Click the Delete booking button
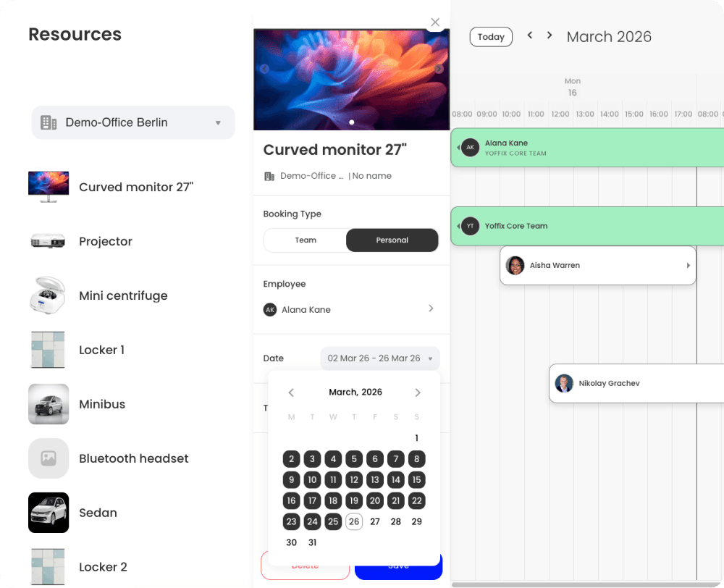 tap(305, 566)
